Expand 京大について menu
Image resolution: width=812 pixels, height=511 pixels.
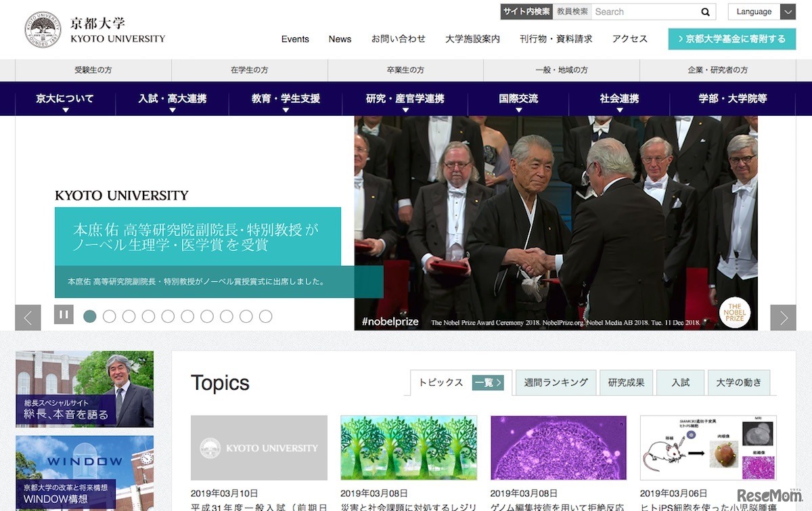(x=65, y=99)
